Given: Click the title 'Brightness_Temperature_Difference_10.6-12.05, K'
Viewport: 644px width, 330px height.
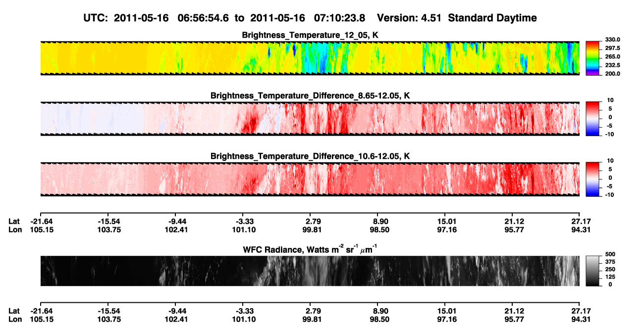Looking at the screenshot, I should click(310, 156).
